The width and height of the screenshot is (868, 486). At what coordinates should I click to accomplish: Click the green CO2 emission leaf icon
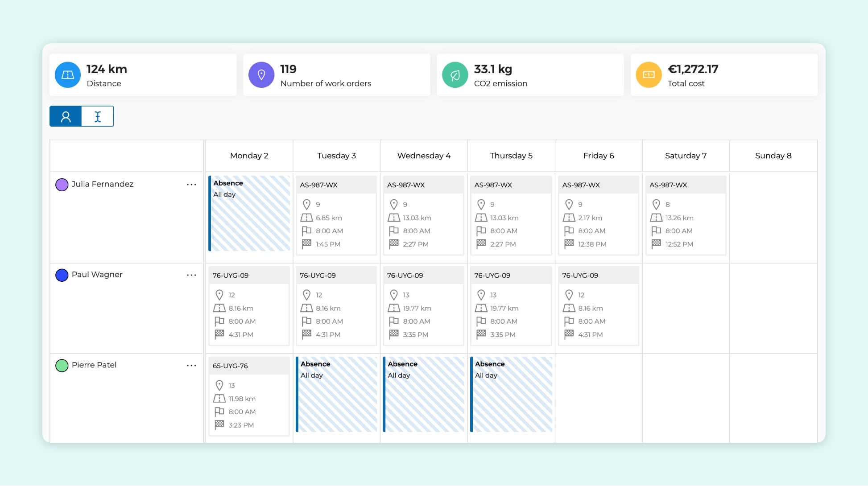(x=455, y=75)
